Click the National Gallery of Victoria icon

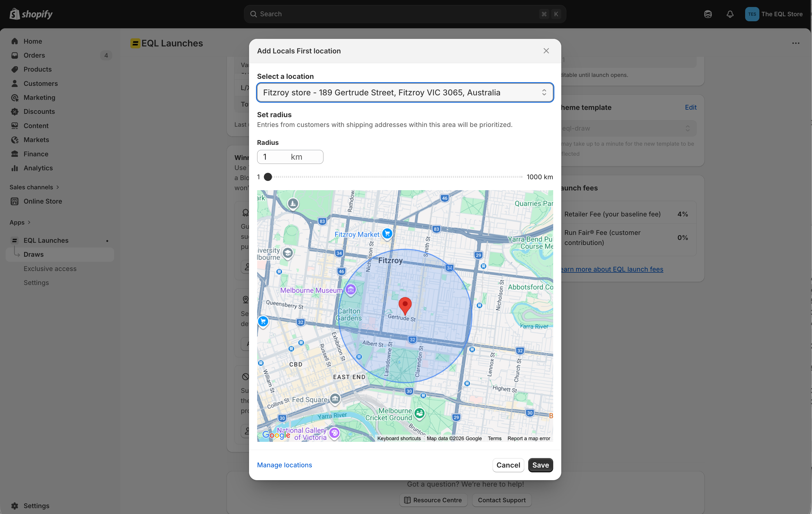pos(335,433)
